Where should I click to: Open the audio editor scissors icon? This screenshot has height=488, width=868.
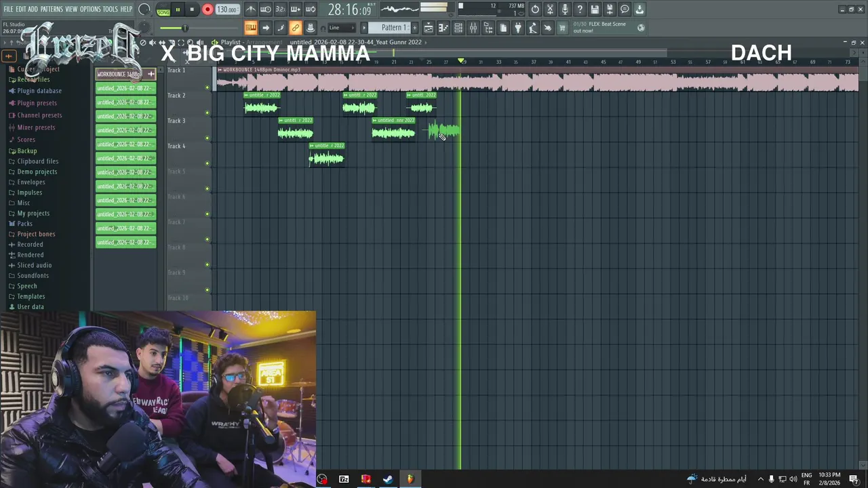point(550,9)
